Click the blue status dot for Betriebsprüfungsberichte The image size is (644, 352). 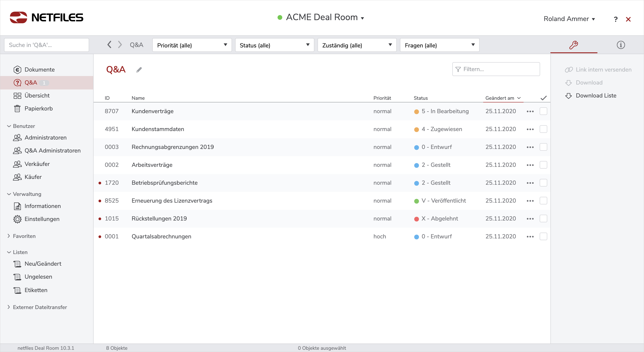click(x=416, y=183)
